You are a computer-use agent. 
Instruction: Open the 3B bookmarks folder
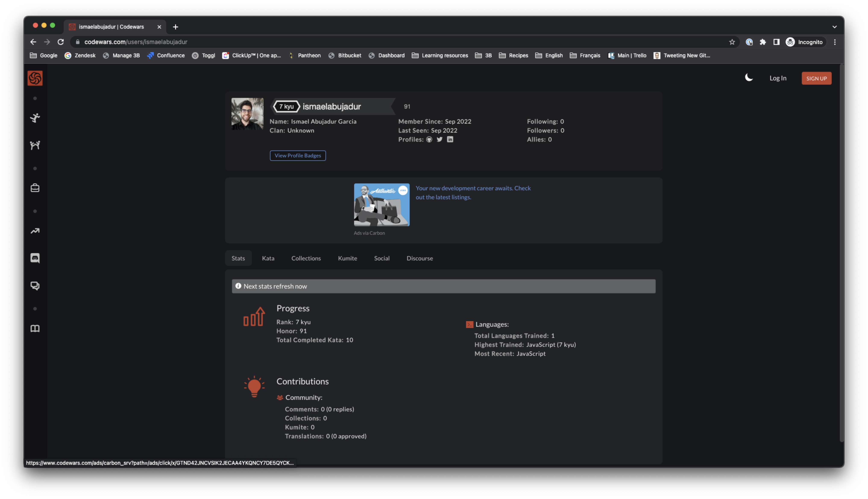pos(484,56)
